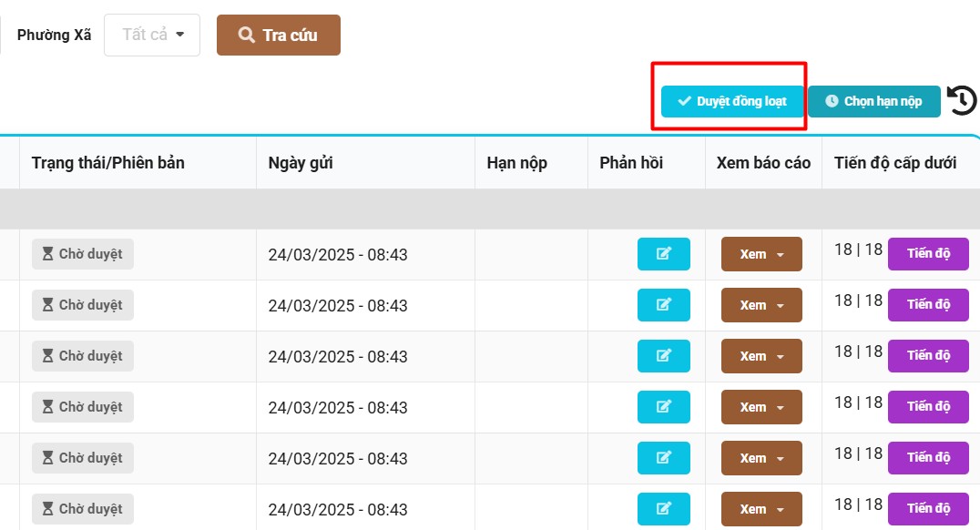980x530 pixels.
Task: Click the history clock icon beside Chọn hạn nộp
Action: pos(962,101)
